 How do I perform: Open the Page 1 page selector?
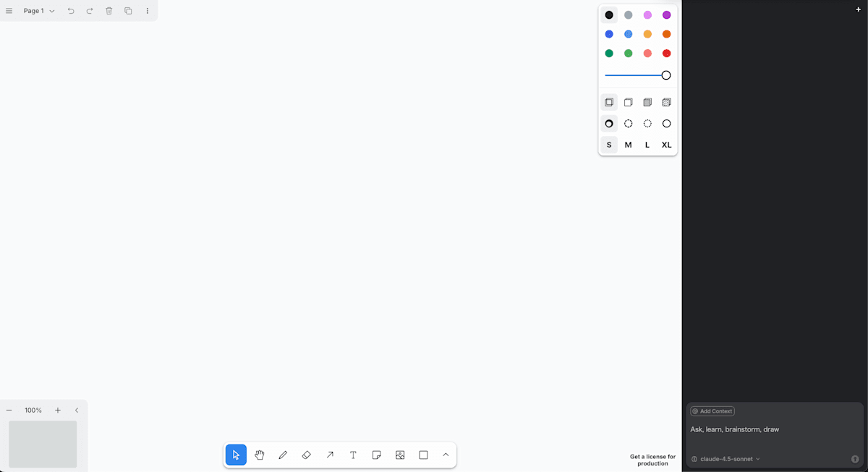pyautogui.click(x=39, y=11)
